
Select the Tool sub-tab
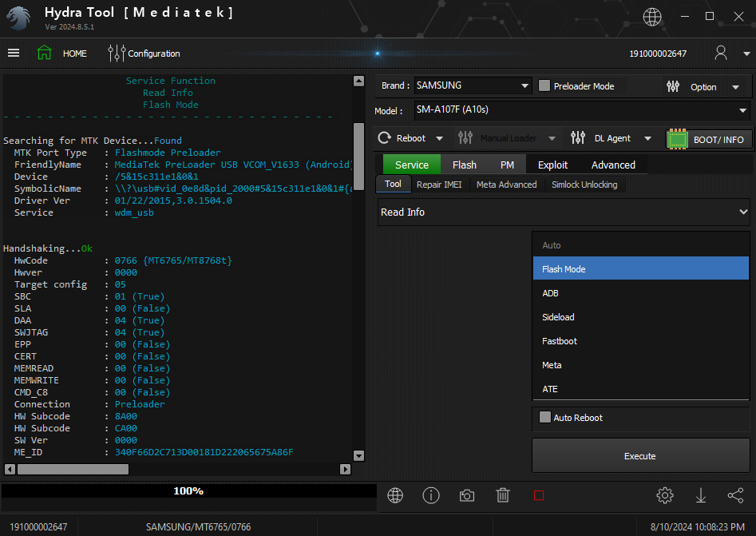(393, 184)
